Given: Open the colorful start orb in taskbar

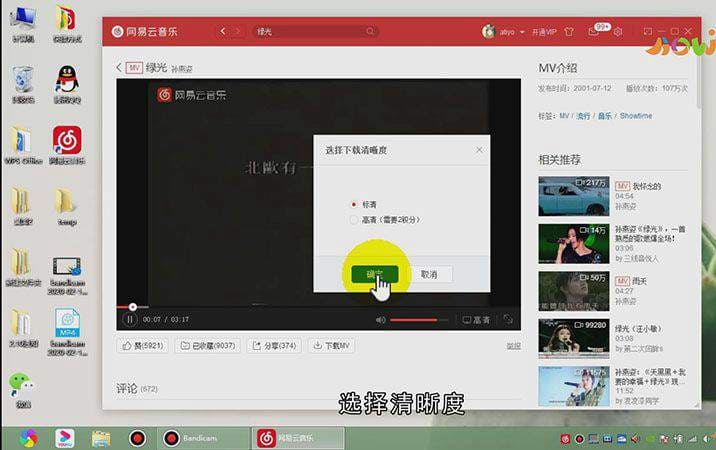Looking at the screenshot, I should pos(29,438).
